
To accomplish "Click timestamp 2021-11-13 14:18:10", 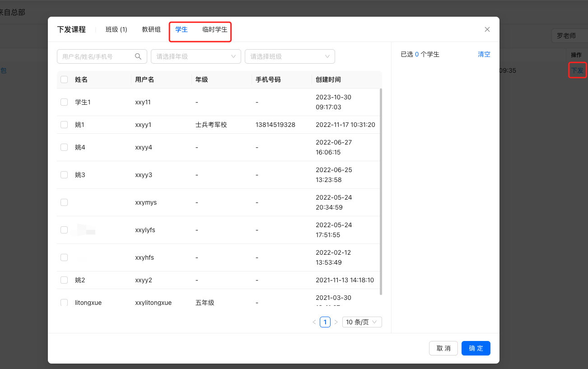I will click(345, 280).
